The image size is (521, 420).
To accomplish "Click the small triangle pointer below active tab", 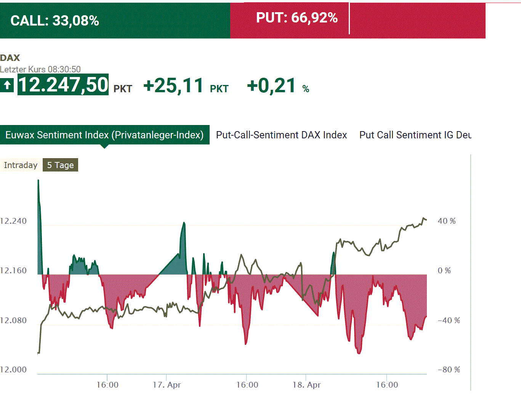I will coord(104,147).
